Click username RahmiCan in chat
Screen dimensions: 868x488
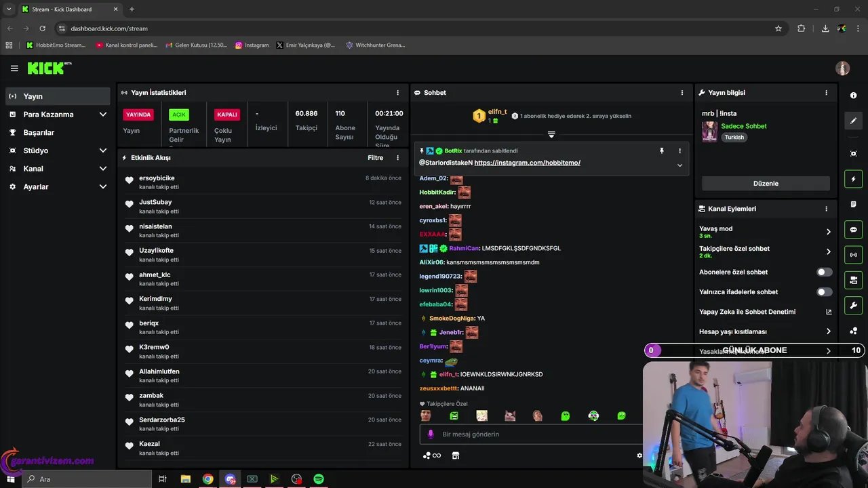464,248
